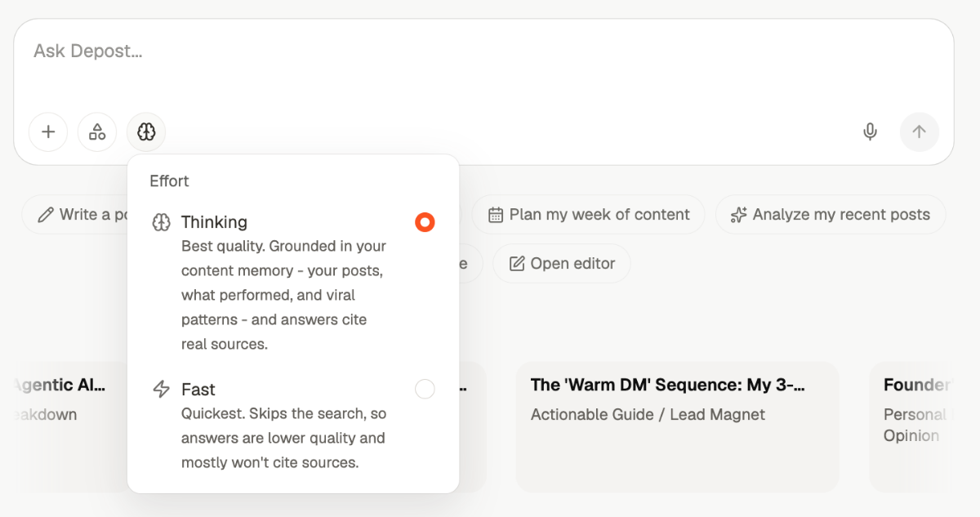Click the pencil icon in Write a post chip
The width and height of the screenshot is (980, 517).
pyautogui.click(x=46, y=215)
